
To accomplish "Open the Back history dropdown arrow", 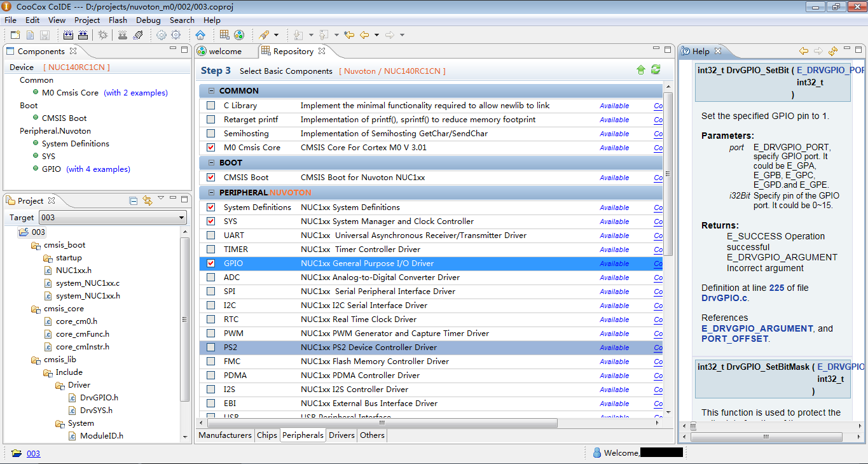I will 376,35.
